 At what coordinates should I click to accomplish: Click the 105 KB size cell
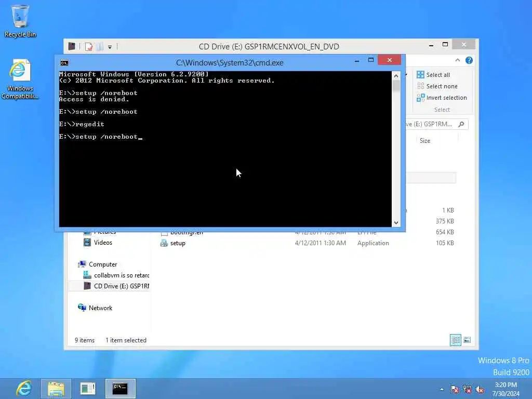[445, 243]
